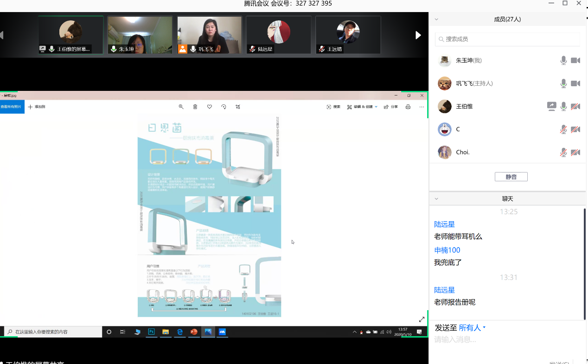Toggle microphone for 朱玉坤 in member list
588x364 pixels.
563,60
